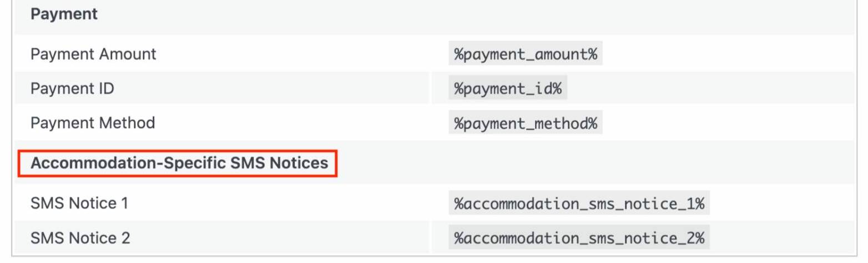The image size is (868, 263).
Task: Click the word "Method" in Payment Method
Action: coord(128,122)
